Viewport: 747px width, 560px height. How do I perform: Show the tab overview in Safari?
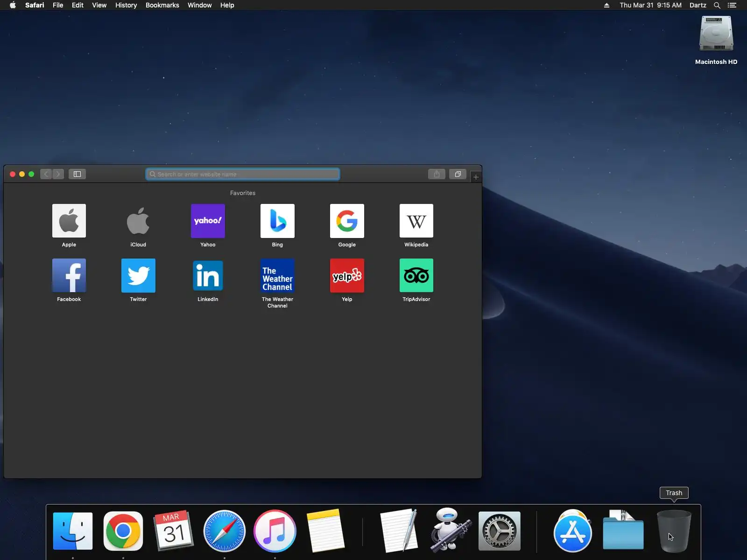coord(458,174)
